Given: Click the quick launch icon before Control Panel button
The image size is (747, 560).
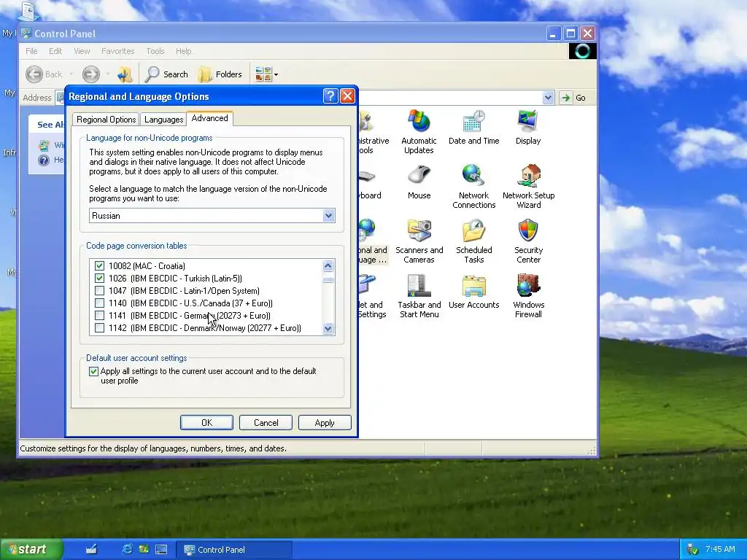Looking at the screenshot, I should [x=161, y=549].
